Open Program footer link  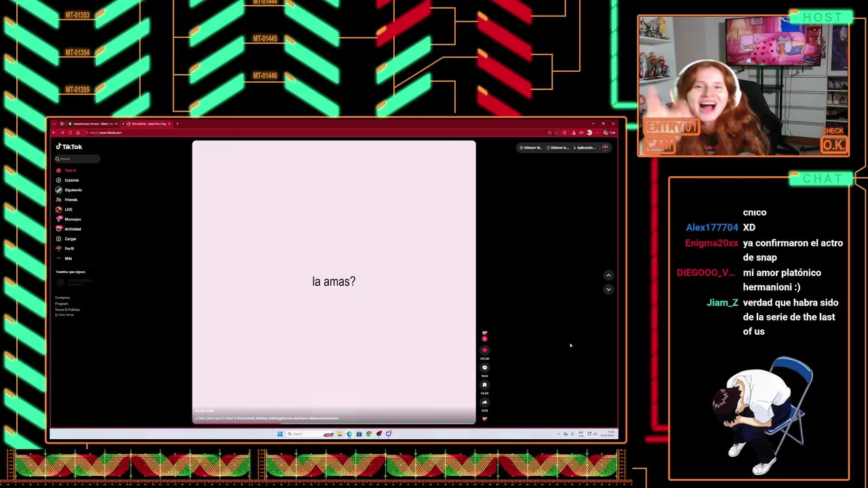pos(62,304)
